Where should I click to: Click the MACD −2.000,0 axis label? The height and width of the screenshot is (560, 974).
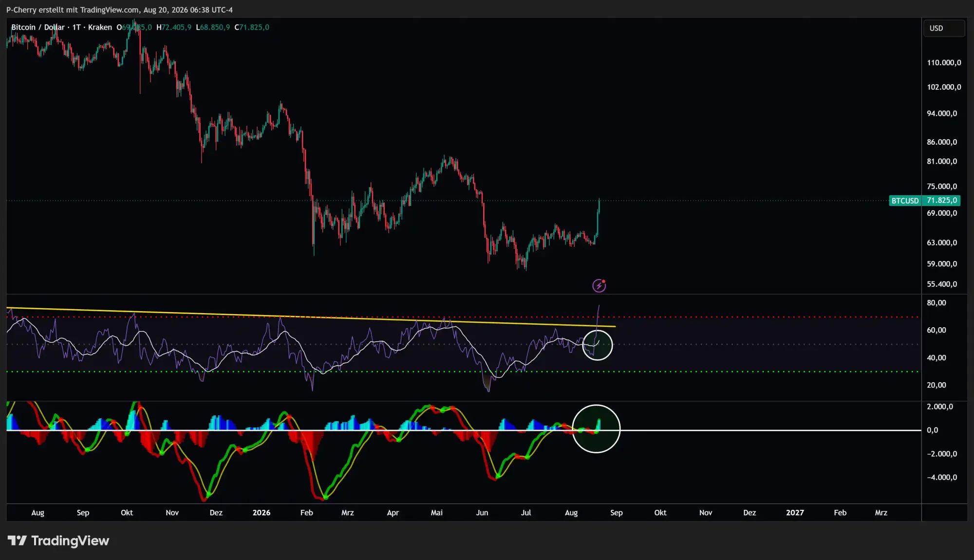[x=942, y=454]
